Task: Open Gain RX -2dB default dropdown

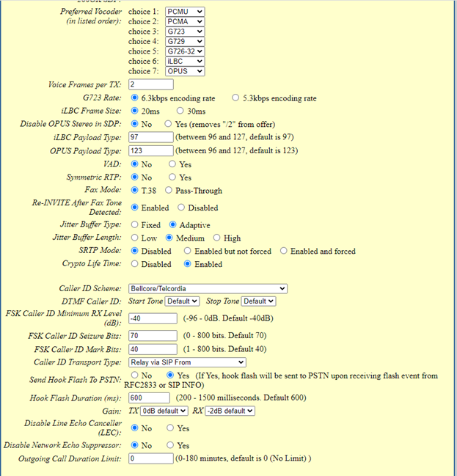Action: (230, 411)
